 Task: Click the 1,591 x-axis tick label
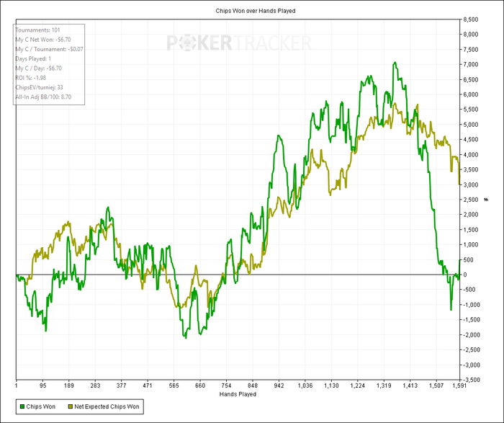click(x=459, y=386)
